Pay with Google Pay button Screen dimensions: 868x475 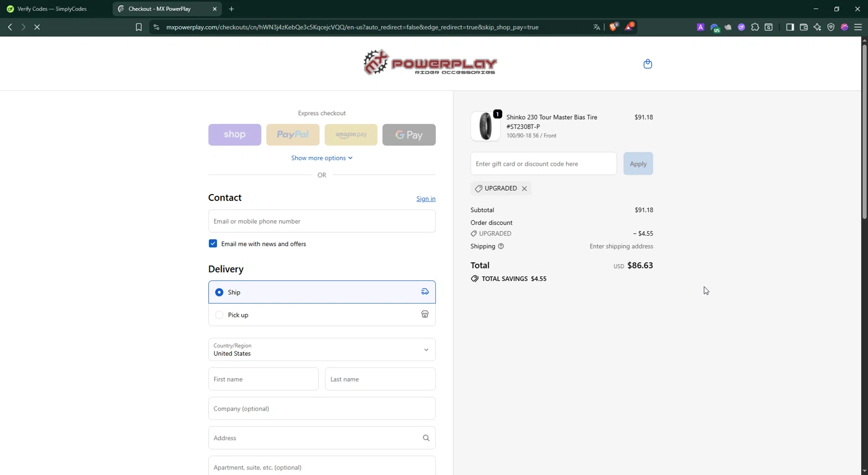pos(409,134)
